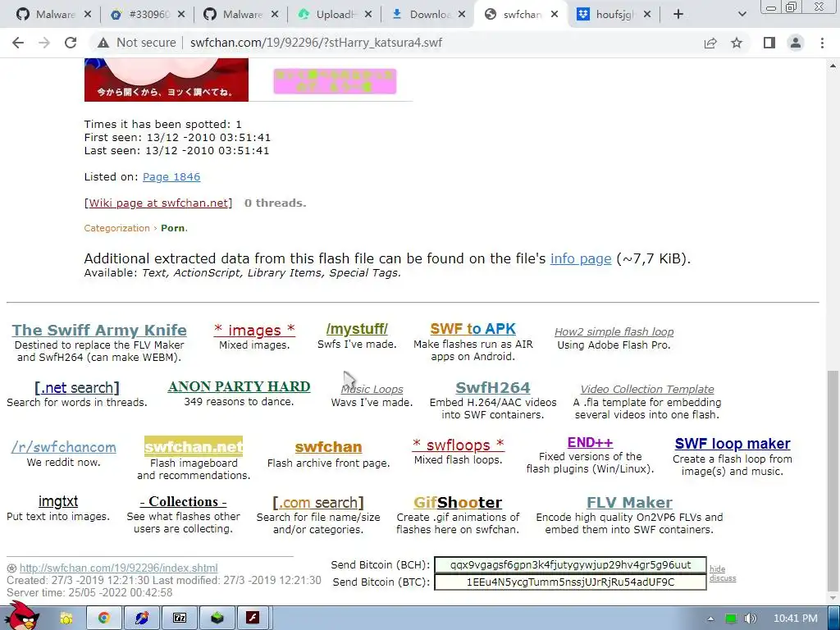Close the swfchan tab
The width and height of the screenshot is (840, 630).
click(x=555, y=15)
